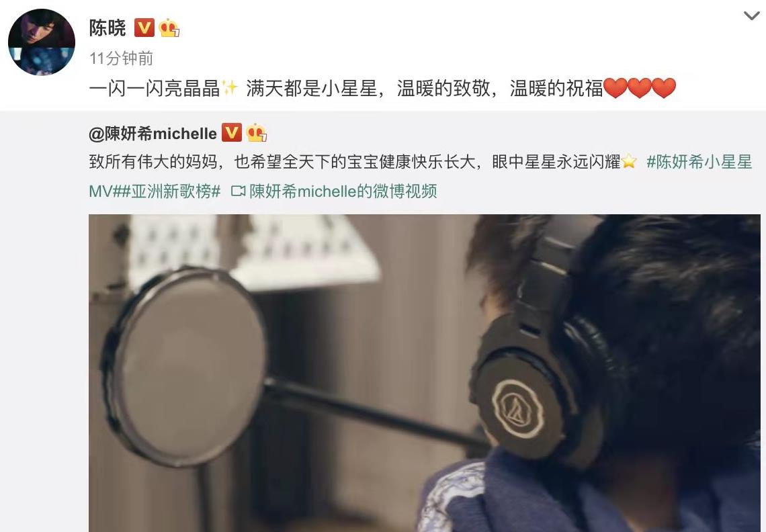Image resolution: width=766 pixels, height=532 pixels.
Task: Click the last red heart emoji
Action: coord(664,89)
